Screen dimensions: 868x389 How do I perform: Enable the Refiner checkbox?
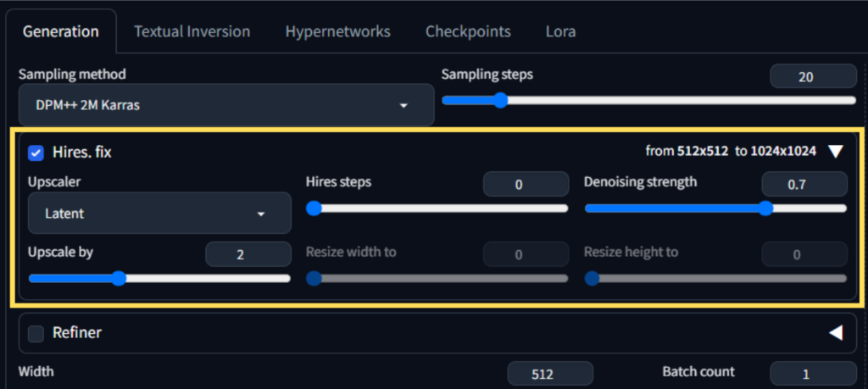click(x=36, y=333)
